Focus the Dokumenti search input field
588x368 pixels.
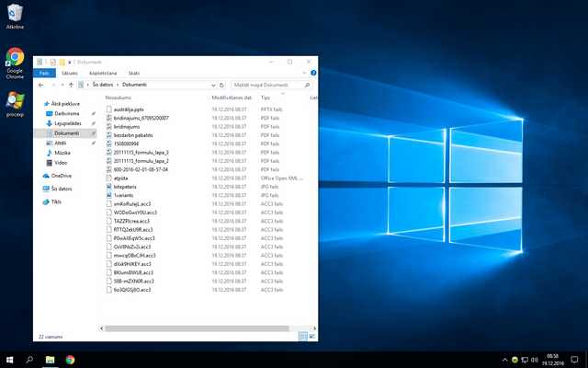267,86
